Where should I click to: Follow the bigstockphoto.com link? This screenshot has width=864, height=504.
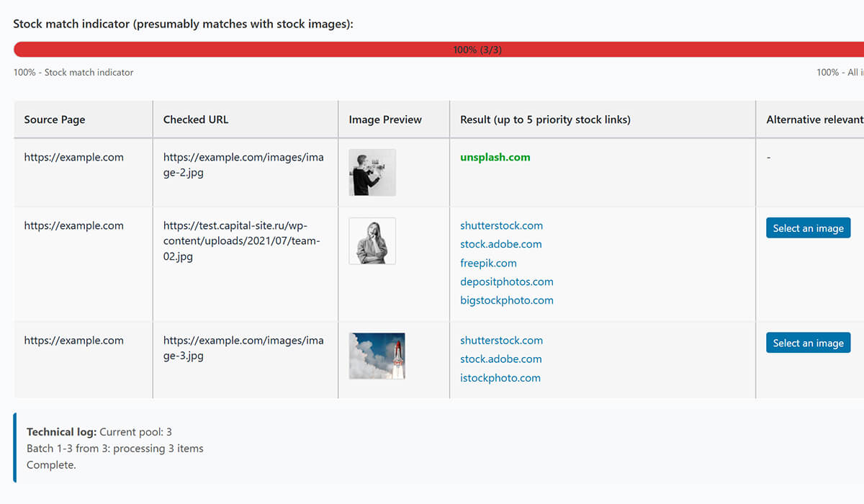[506, 301]
